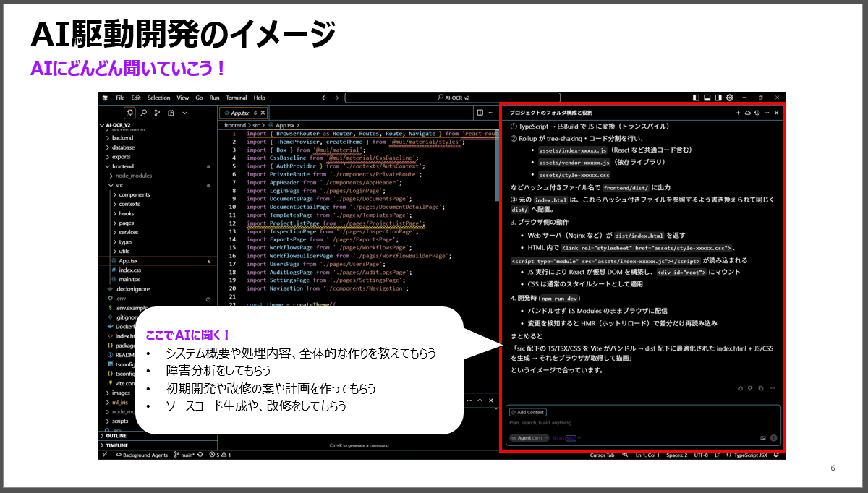Image resolution: width=868 pixels, height=493 pixels.
Task: Open the Go menu
Action: 200,98
